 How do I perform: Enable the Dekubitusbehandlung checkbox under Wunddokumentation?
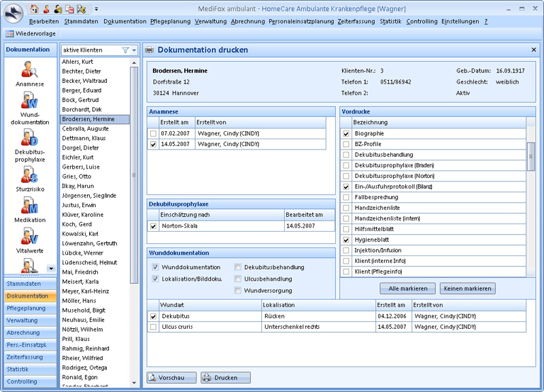tap(238, 268)
